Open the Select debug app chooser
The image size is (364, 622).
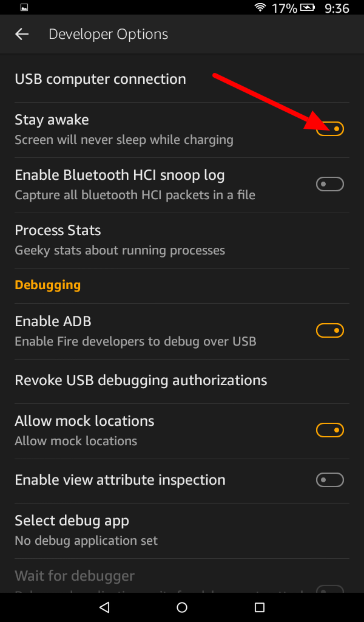(72, 521)
